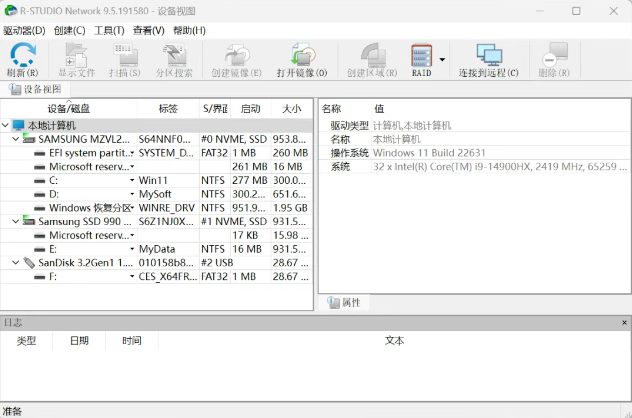Click the 日期 column header in log
Screen dimensions: 632x418
[x=79, y=340]
